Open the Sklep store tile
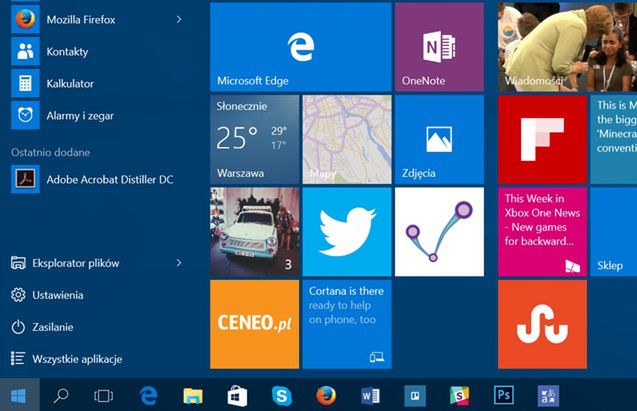Screen dimensions: 637x411 [x=613, y=232]
